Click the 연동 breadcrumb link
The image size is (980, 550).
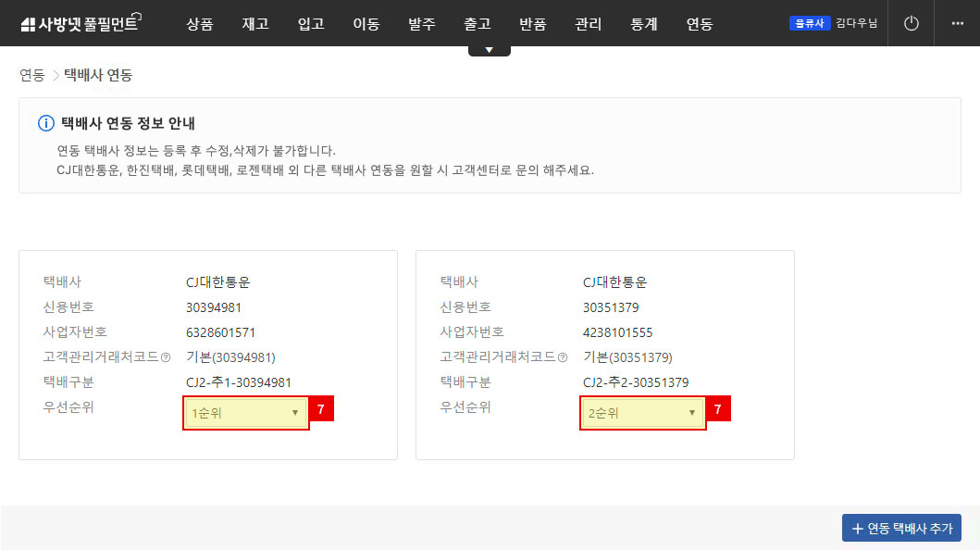coord(31,75)
